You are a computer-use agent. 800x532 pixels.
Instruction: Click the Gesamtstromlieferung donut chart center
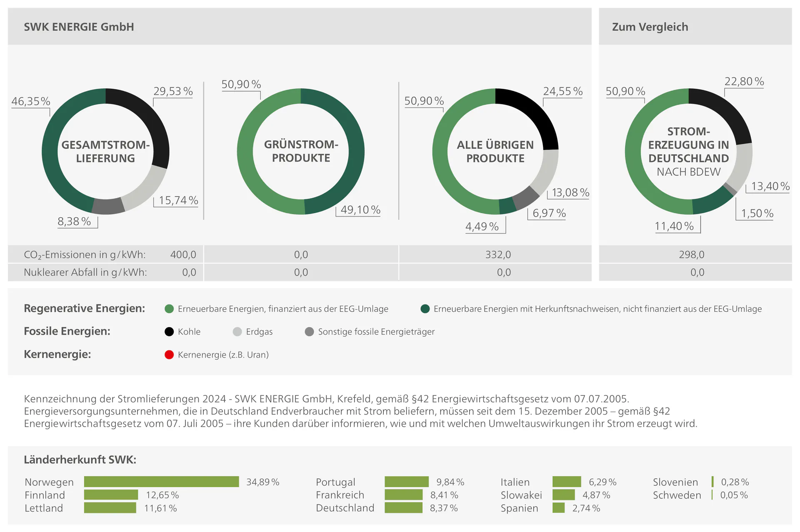pos(105,152)
